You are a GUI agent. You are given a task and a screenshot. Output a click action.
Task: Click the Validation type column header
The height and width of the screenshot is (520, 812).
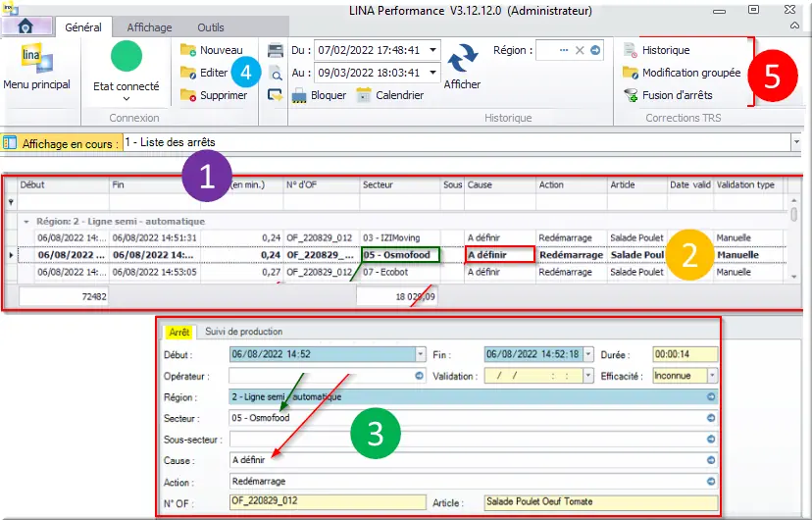pyautogui.click(x=748, y=184)
